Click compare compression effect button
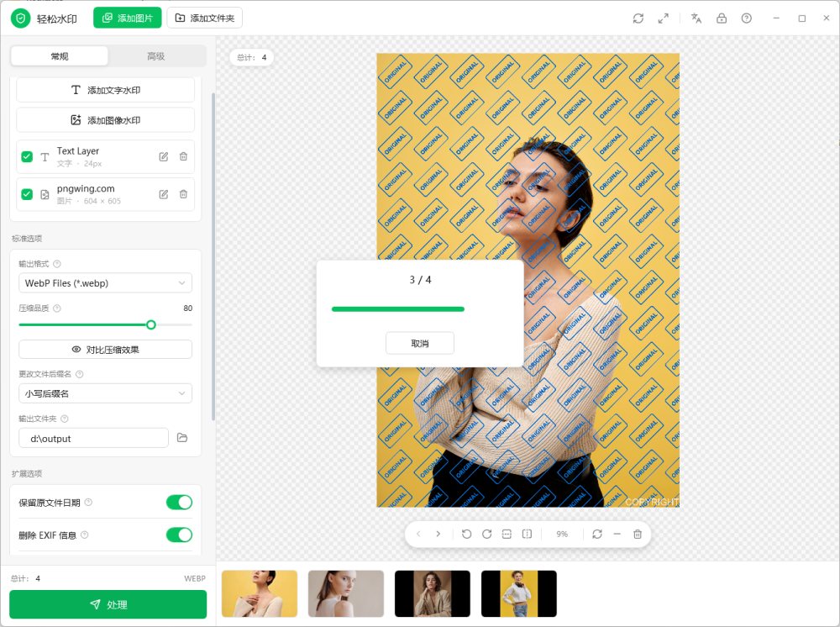 pos(106,350)
